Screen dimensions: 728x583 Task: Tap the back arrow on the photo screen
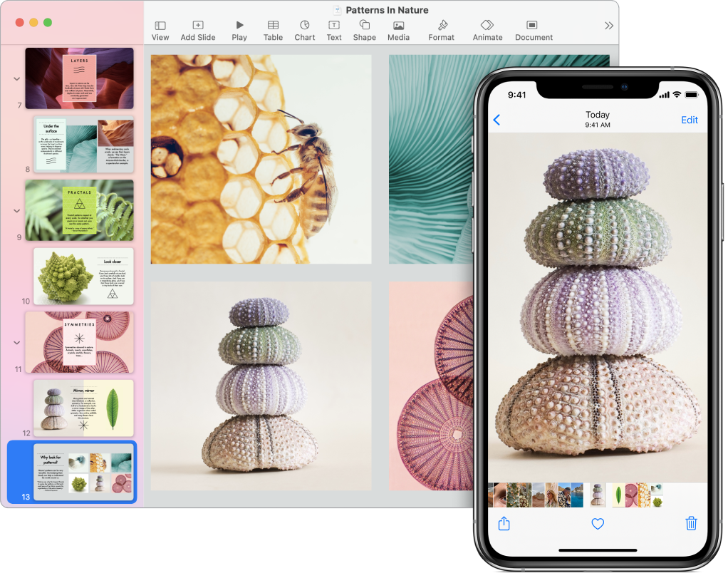tap(496, 120)
